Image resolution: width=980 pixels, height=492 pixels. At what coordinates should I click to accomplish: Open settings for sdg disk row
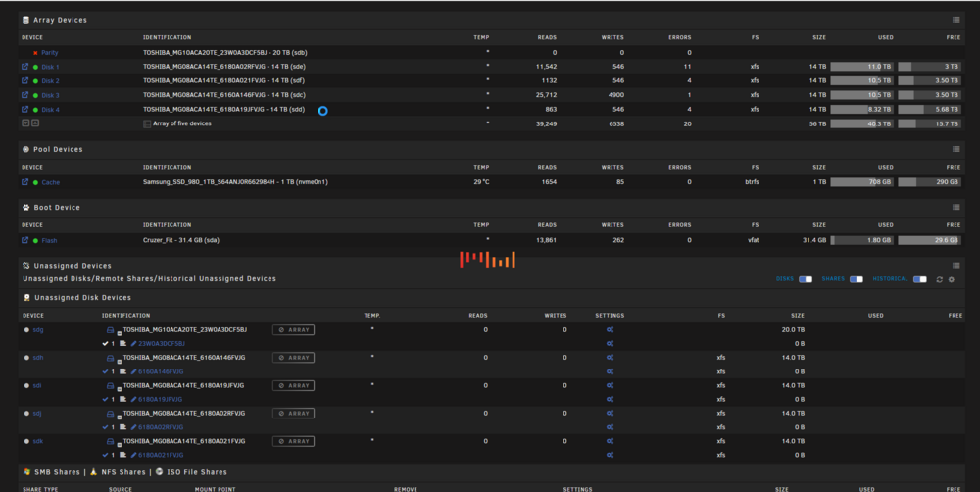tap(610, 330)
